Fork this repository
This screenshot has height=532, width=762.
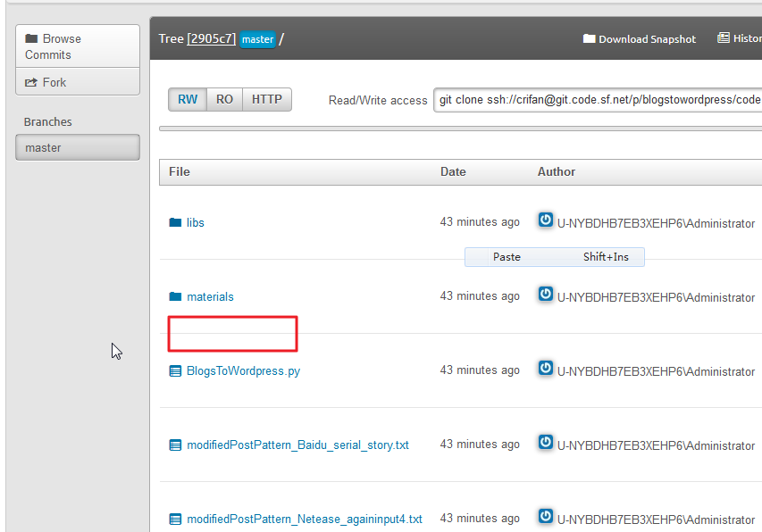coord(78,81)
